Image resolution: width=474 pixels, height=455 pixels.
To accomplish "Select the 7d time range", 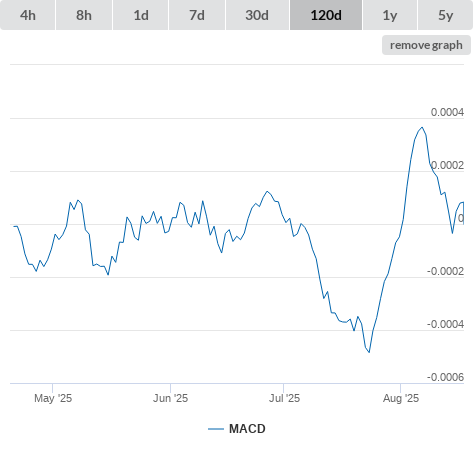I will (197, 15).
